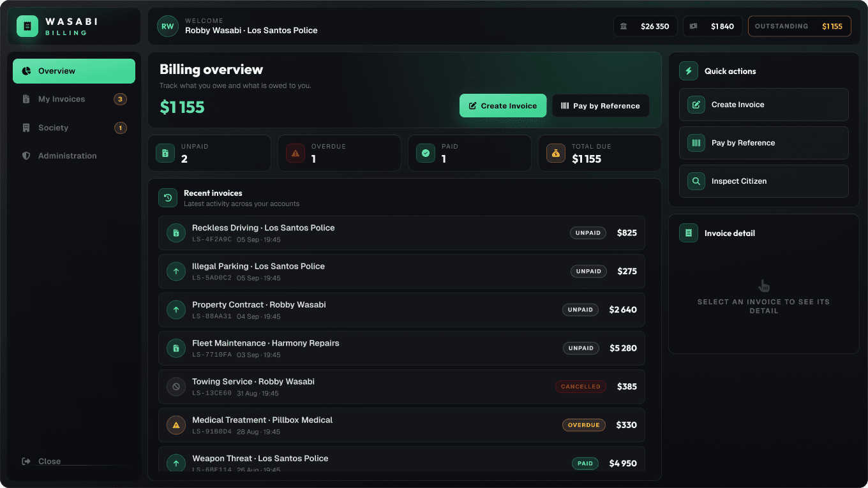Click the Society count badge 1

click(120, 128)
